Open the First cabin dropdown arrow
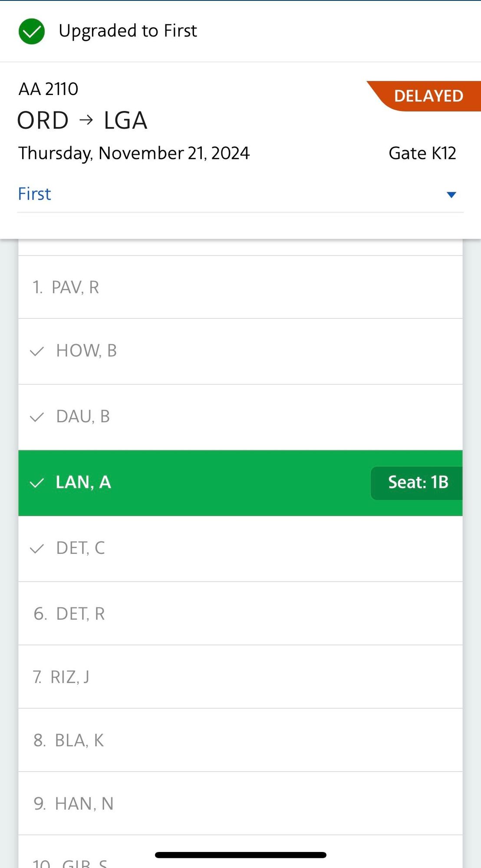The height and width of the screenshot is (868, 481). [451, 194]
